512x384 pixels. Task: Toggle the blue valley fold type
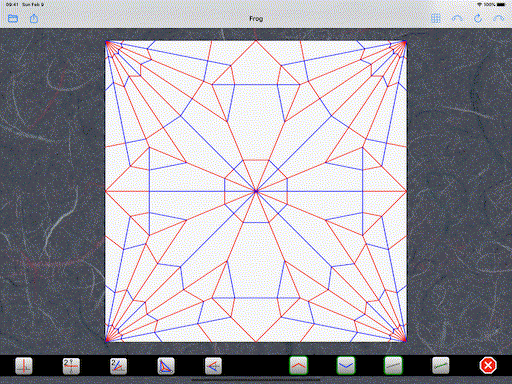tap(346, 365)
